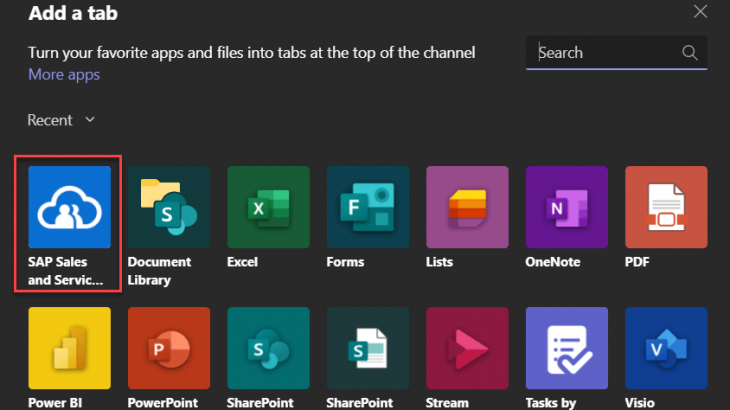Choose the Tasks by Planner icon

[567, 348]
